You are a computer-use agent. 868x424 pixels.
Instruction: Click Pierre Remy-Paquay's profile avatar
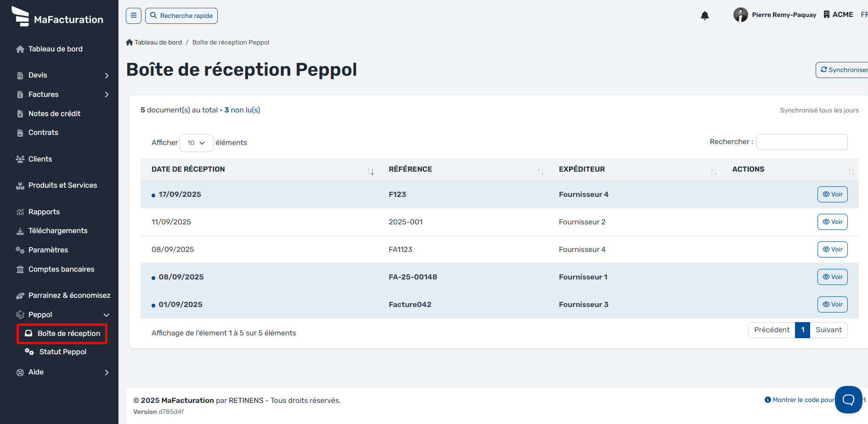pos(740,15)
